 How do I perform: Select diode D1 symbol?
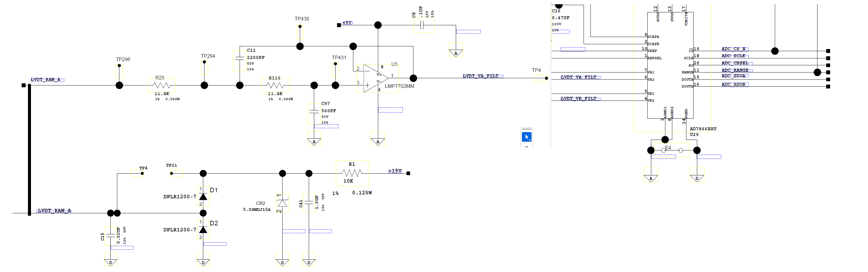click(x=203, y=196)
